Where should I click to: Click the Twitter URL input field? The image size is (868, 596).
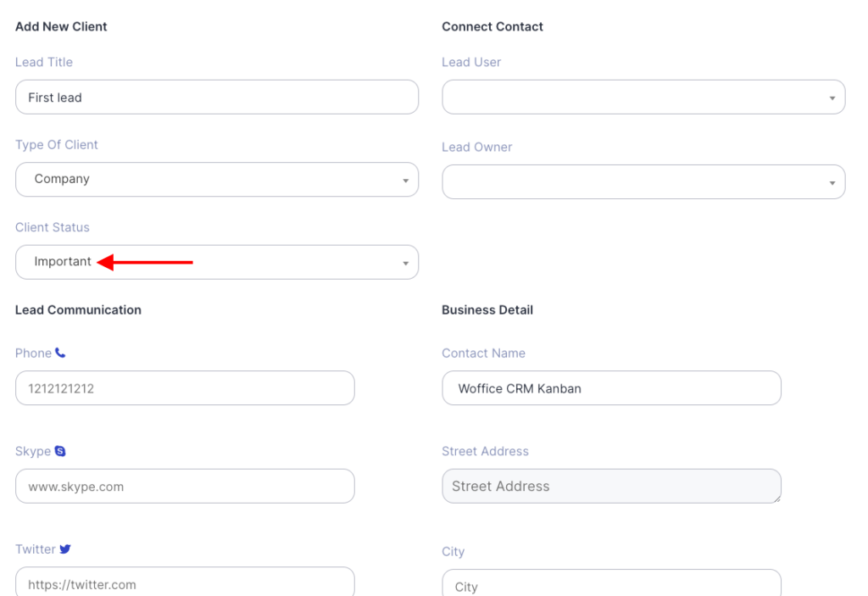click(185, 583)
